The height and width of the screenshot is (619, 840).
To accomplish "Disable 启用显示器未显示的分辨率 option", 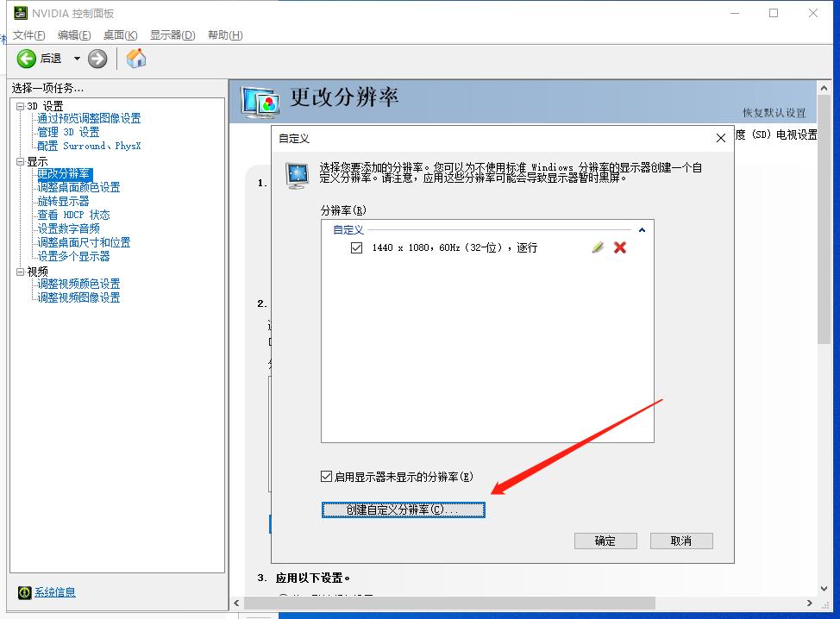I will pos(326,475).
